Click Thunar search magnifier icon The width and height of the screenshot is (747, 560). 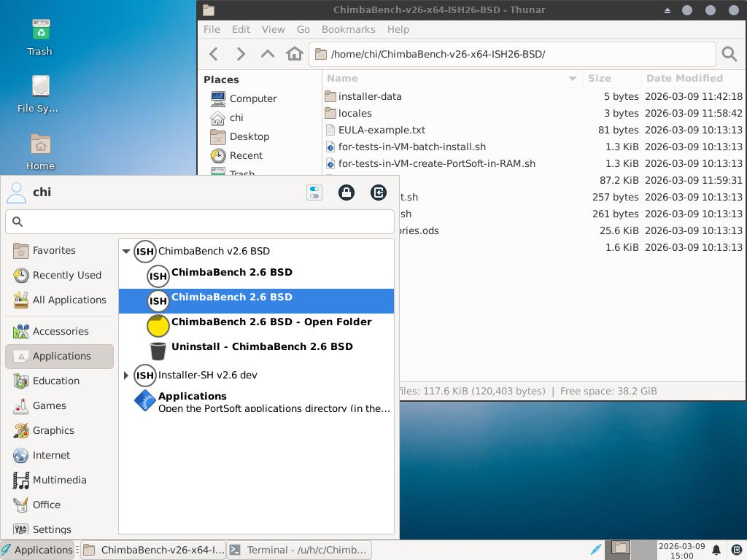point(729,54)
